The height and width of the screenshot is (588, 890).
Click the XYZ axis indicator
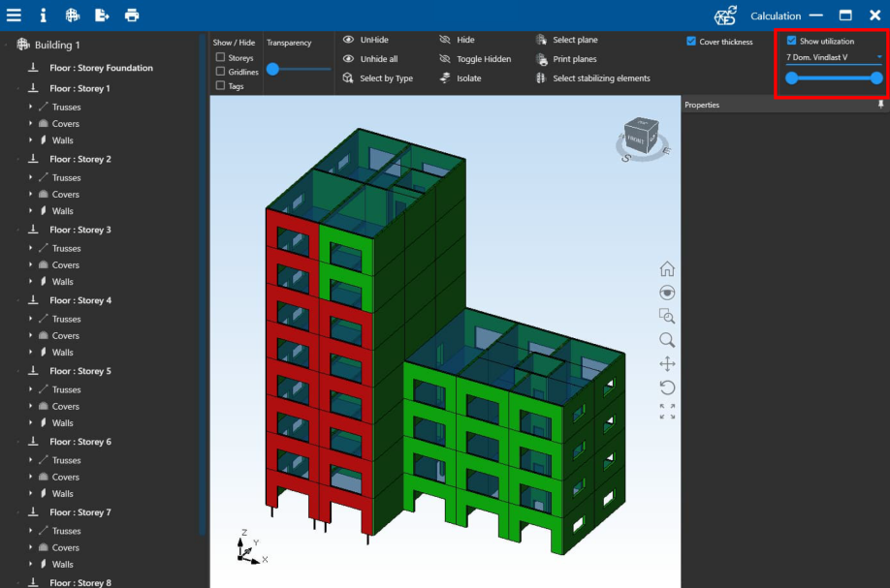(251, 547)
